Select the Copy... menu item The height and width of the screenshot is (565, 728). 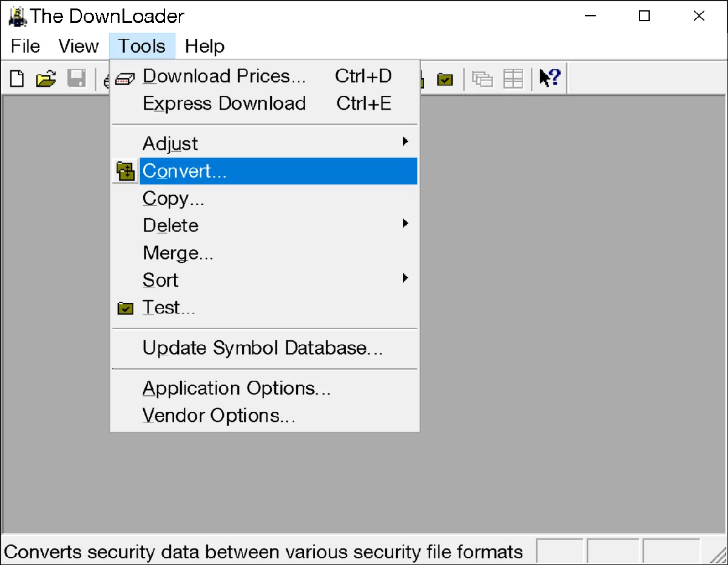click(x=174, y=198)
